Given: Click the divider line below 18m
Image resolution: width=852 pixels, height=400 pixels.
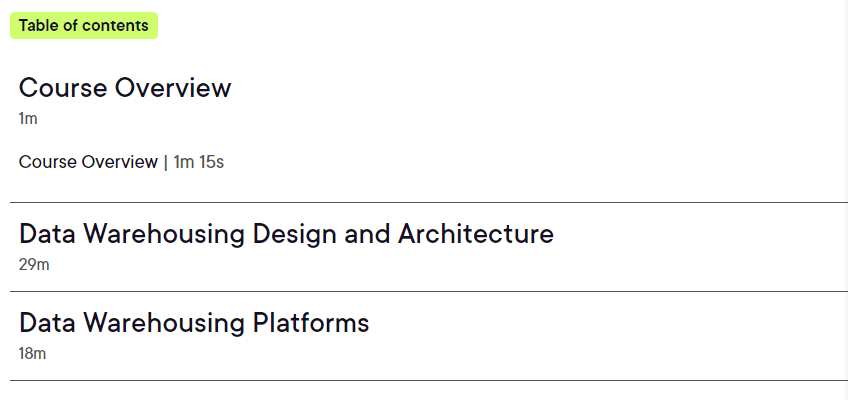Looking at the screenshot, I should click(428, 380).
